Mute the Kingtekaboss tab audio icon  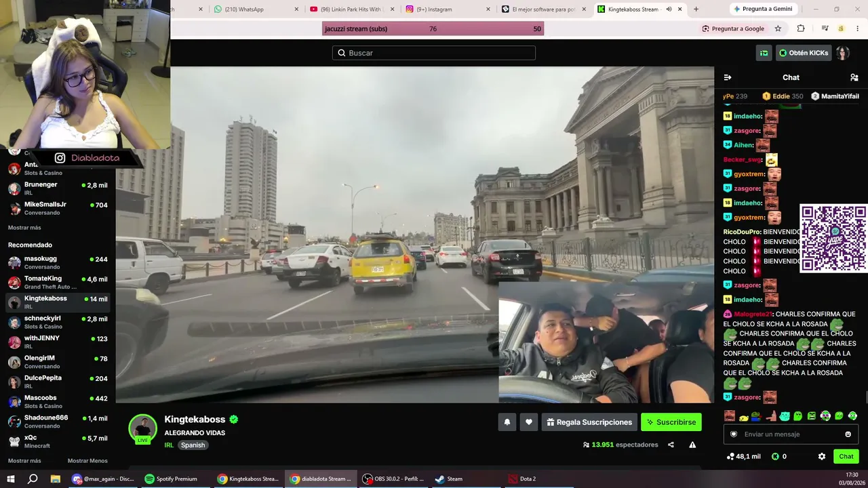[x=669, y=9]
